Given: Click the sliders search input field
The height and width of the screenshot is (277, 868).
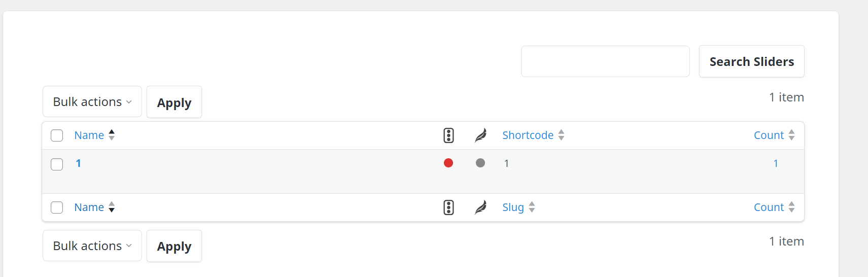Looking at the screenshot, I should point(605,62).
